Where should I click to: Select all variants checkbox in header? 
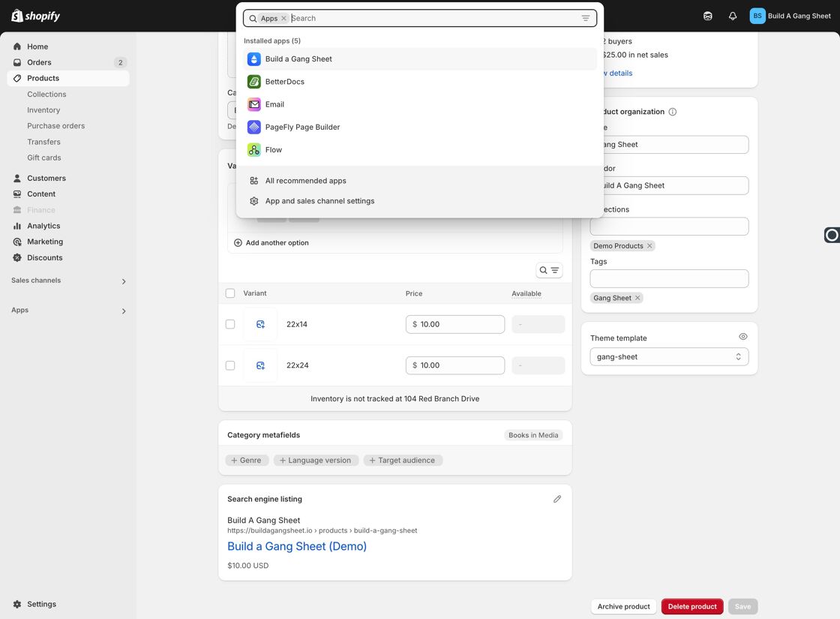pos(230,293)
